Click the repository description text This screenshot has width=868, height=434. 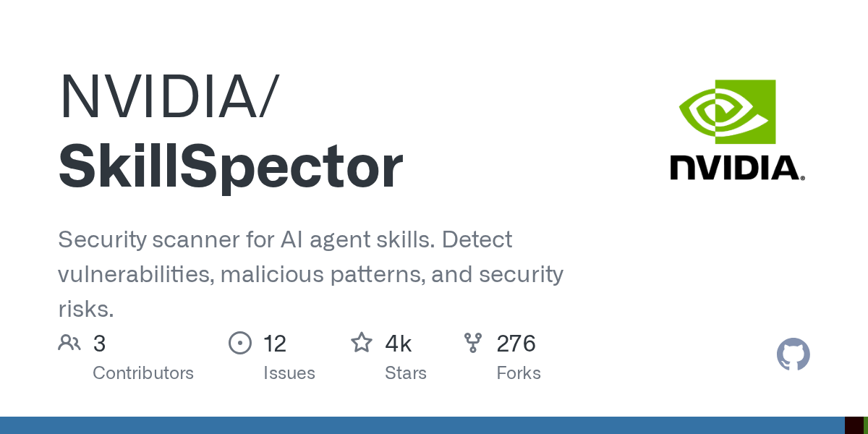(310, 274)
